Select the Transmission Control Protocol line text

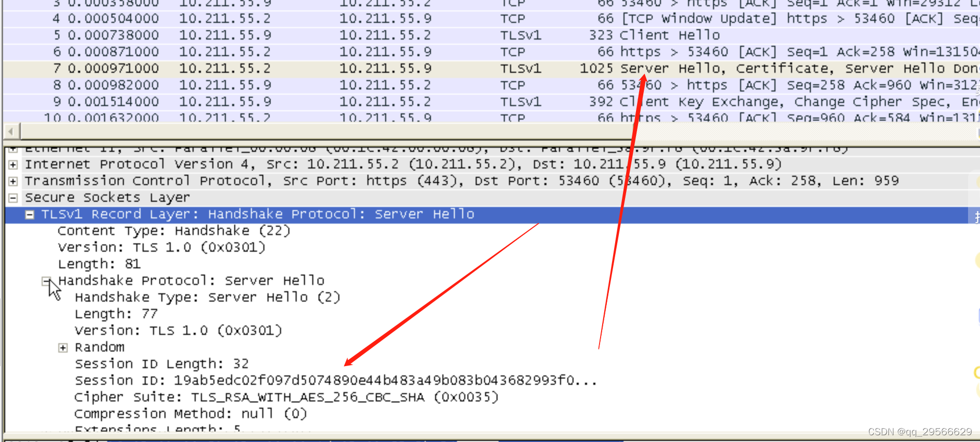point(462,181)
